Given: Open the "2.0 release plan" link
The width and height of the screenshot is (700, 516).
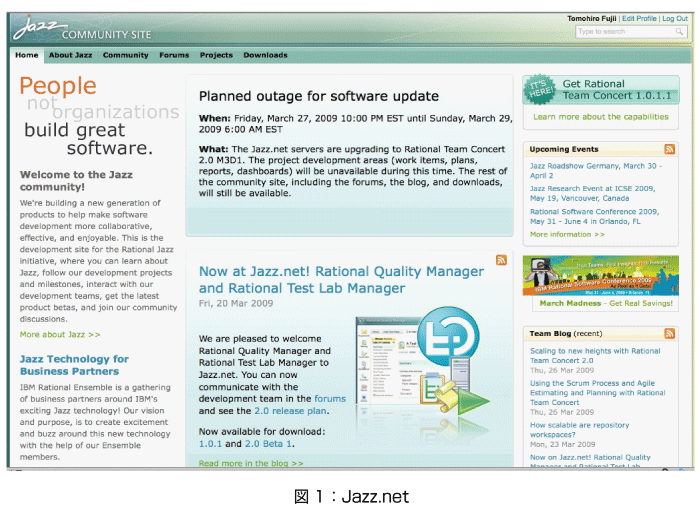Looking at the screenshot, I should click(290, 411).
